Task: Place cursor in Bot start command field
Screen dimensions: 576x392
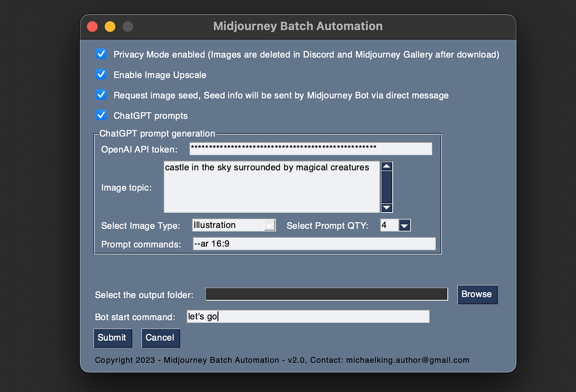Action: (x=308, y=316)
